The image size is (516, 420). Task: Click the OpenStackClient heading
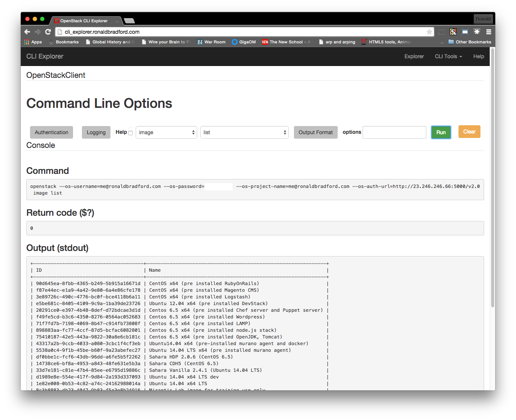56,75
